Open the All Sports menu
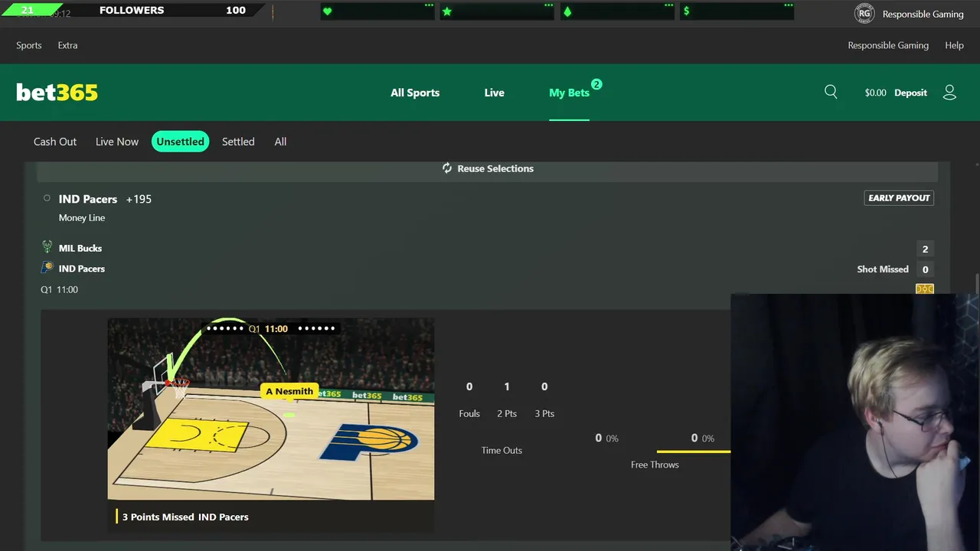This screenshot has width=980, height=551. (415, 93)
